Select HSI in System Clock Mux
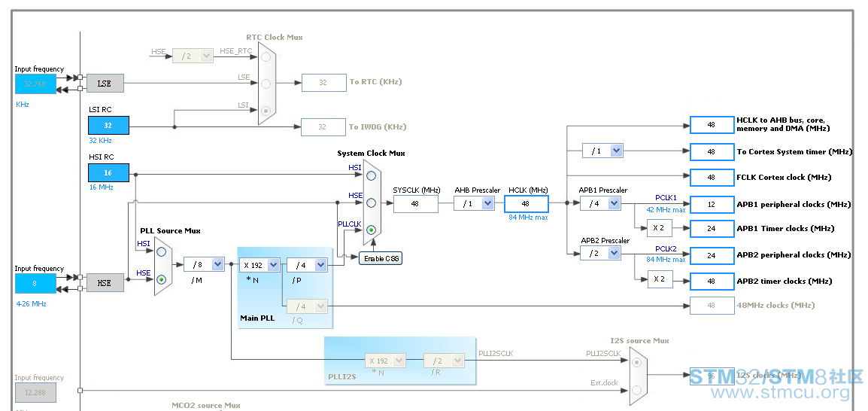Image resolution: width=868 pixels, height=411 pixels. tap(371, 175)
